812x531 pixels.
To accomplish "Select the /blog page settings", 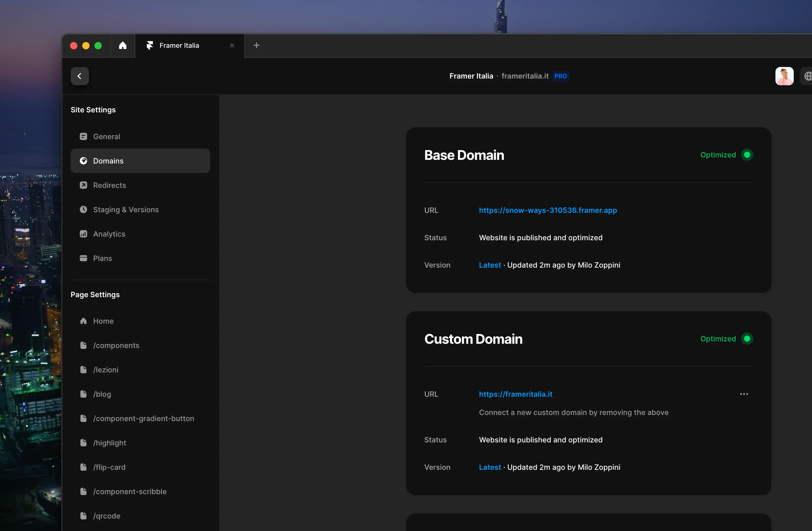I will (102, 394).
